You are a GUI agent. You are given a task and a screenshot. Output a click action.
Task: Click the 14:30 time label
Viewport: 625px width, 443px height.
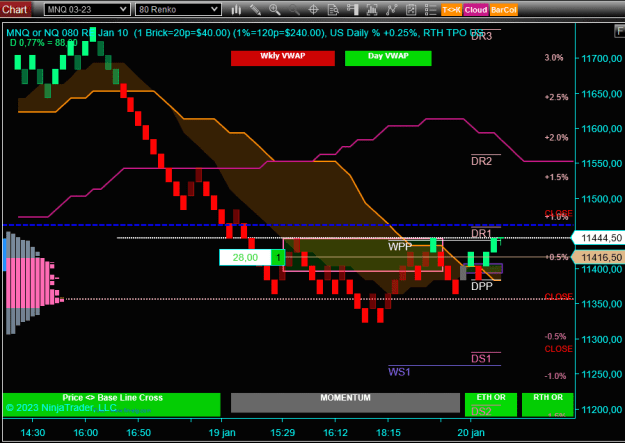(33, 433)
